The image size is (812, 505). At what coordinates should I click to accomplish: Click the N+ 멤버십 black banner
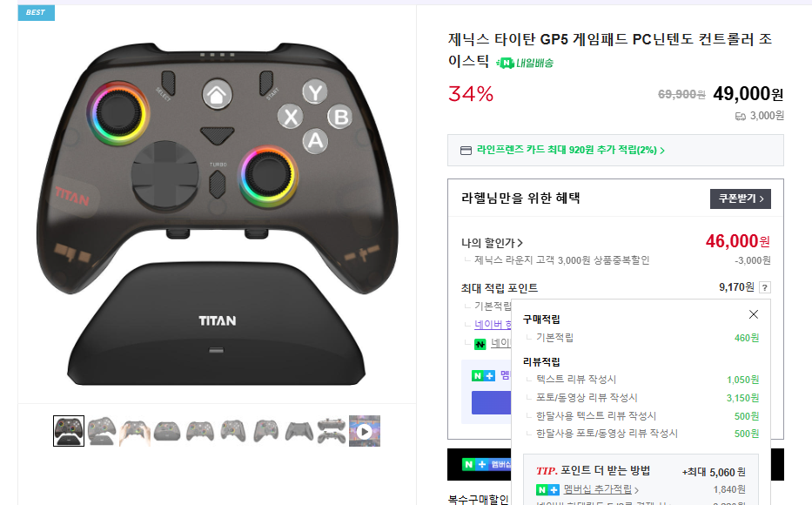(x=480, y=465)
